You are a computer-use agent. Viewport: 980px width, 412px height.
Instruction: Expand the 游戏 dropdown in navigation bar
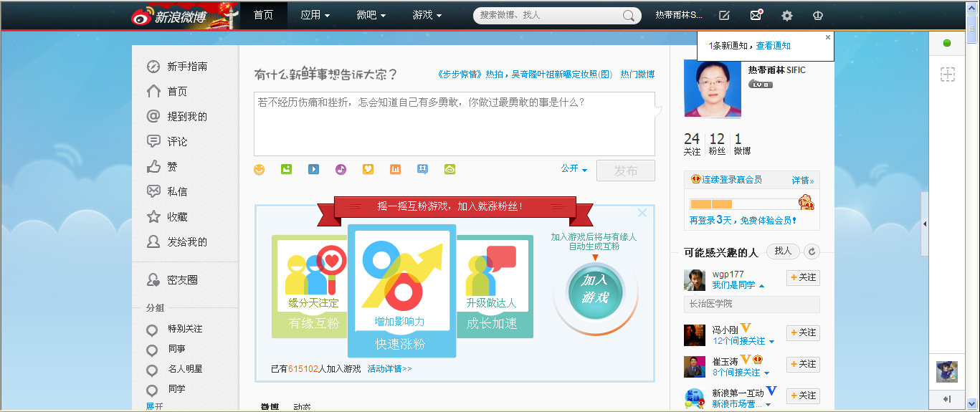tap(427, 15)
